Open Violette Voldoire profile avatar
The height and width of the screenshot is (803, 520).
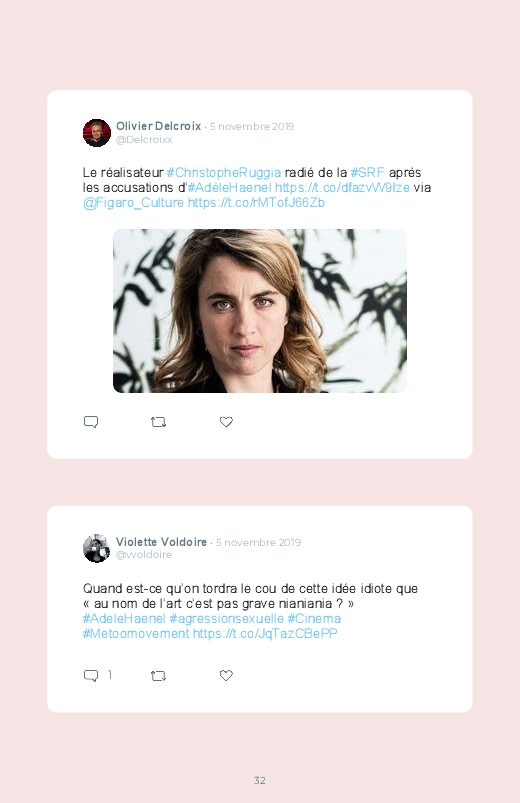[x=97, y=548]
